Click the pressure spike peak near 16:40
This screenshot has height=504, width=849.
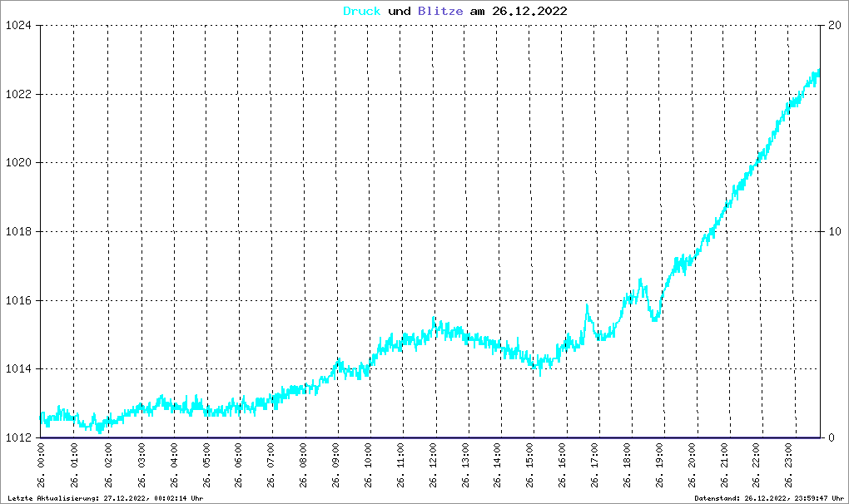587,305
